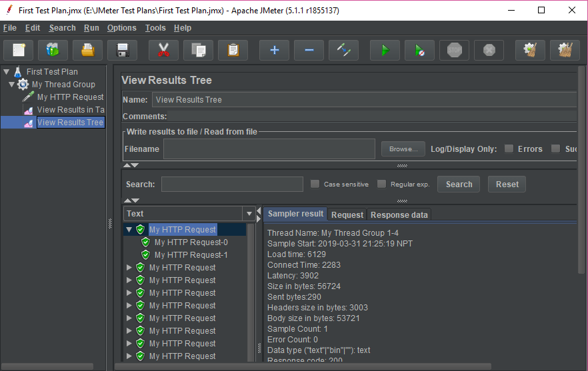Screen dimensions: 588x371
Task: Toggle the Successes checkbox beside Errors
Action: (556, 149)
